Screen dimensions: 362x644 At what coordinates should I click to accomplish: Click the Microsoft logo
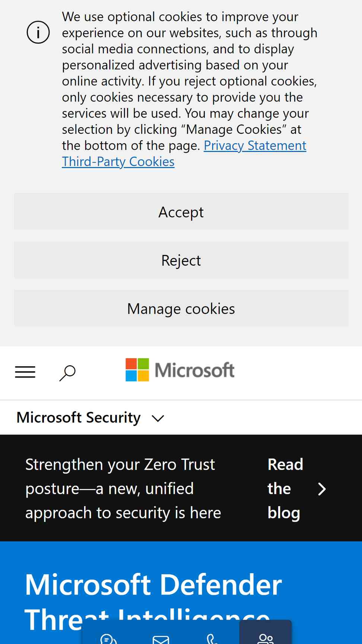(180, 370)
